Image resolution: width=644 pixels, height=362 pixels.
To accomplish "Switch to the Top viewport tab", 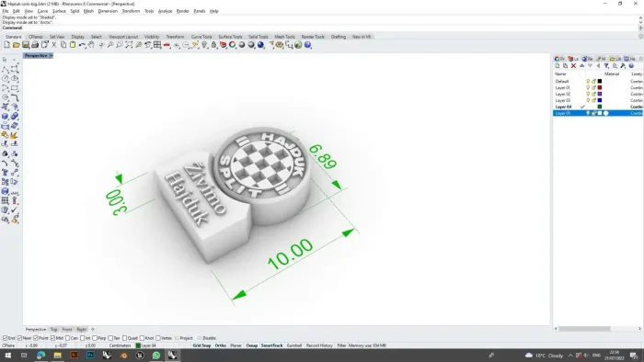I will (x=53, y=329).
